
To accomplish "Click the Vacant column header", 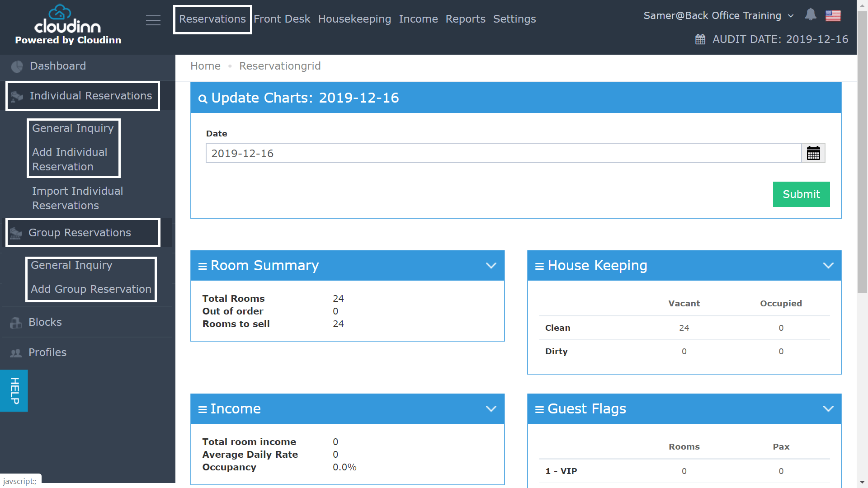I will 684,304.
